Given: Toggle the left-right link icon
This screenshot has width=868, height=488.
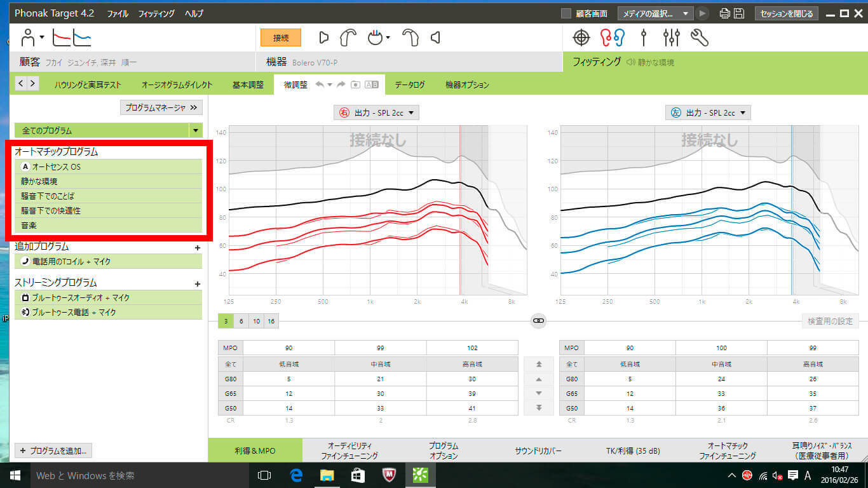Looking at the screenshot, I should click(539, 321).
